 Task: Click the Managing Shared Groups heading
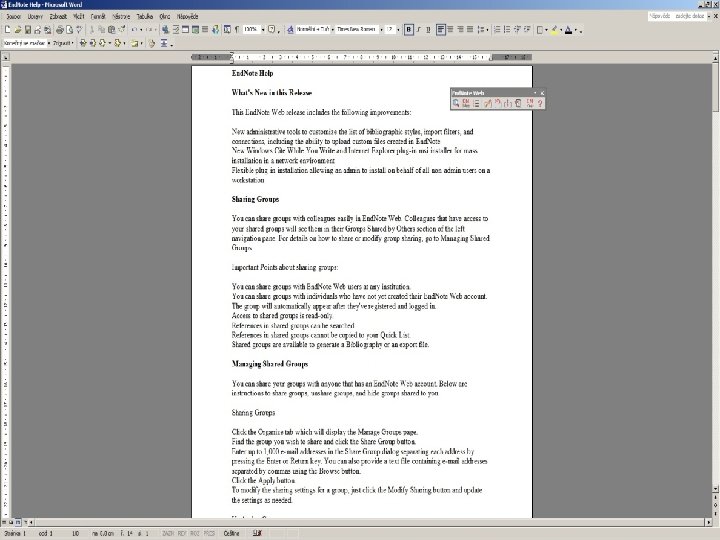pos(270,364)
